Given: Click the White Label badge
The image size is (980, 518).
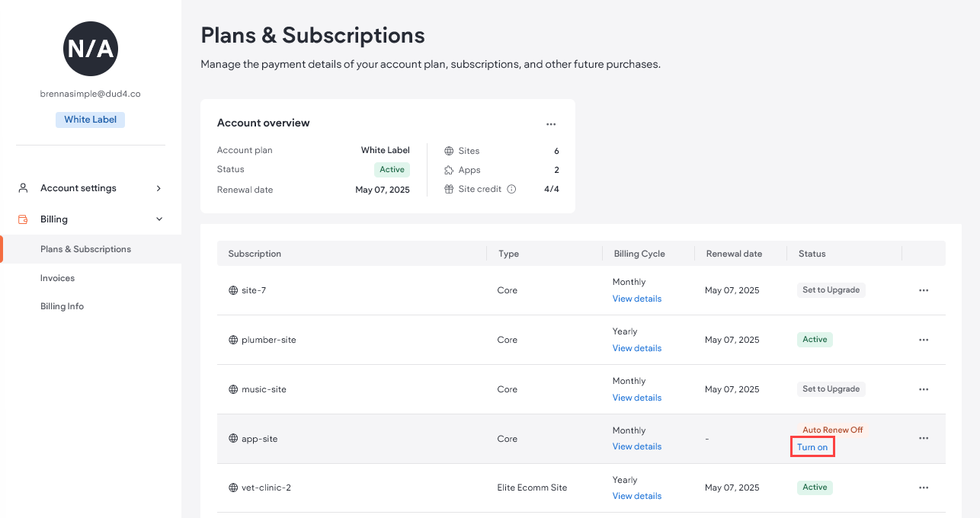Looking at the screenshot, I should click(90, 120).
